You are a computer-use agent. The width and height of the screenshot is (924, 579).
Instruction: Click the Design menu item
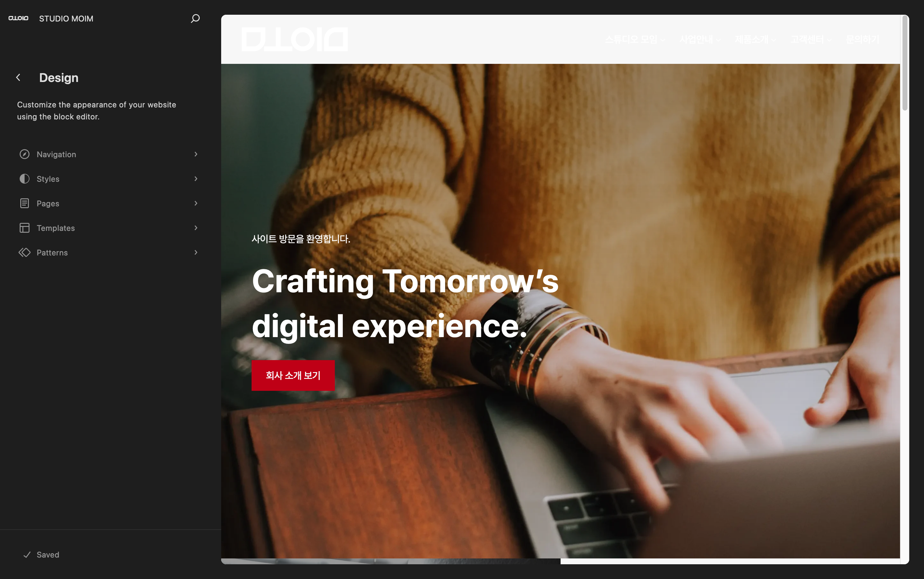point(59,77)
